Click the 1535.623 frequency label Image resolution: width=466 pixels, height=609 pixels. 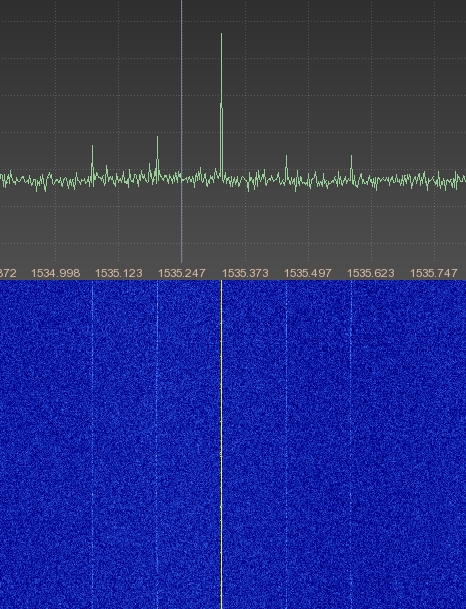click(371, 273)
